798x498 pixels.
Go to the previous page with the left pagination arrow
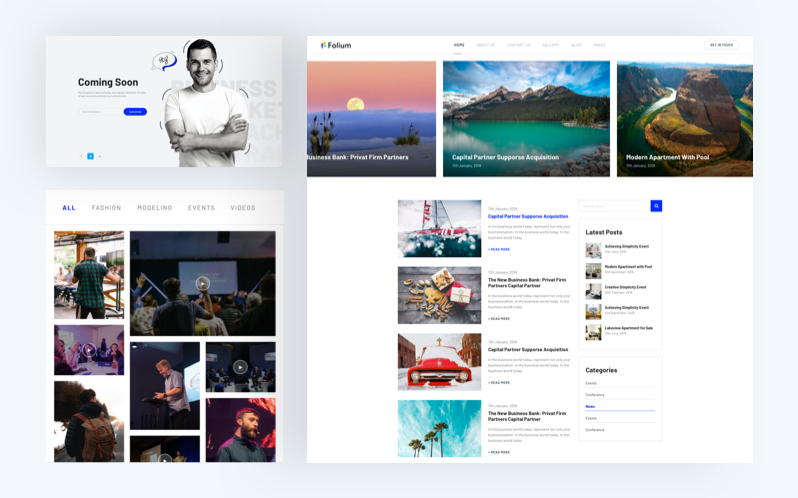point(81,156)
